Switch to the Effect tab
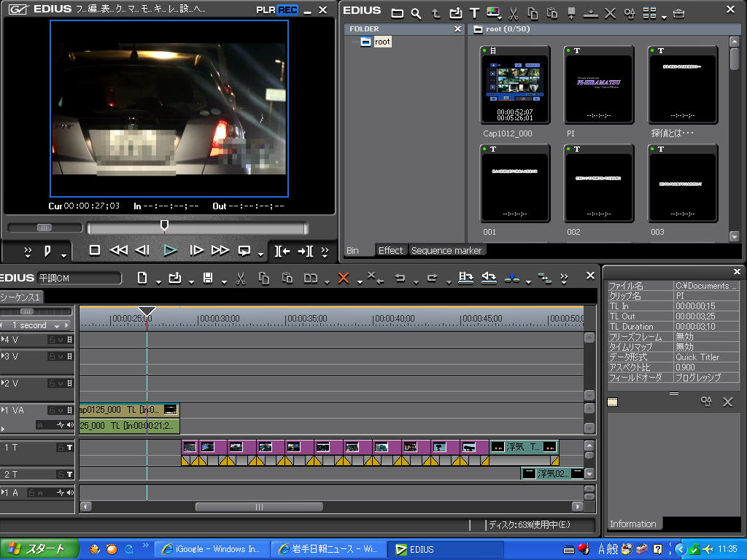 (x=390, y=251)
